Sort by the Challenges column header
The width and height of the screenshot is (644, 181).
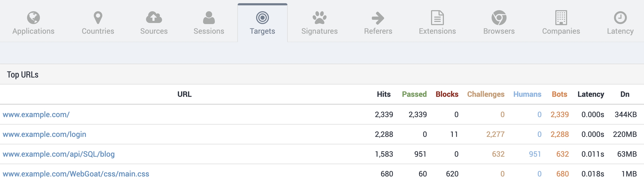click(486, 94)
